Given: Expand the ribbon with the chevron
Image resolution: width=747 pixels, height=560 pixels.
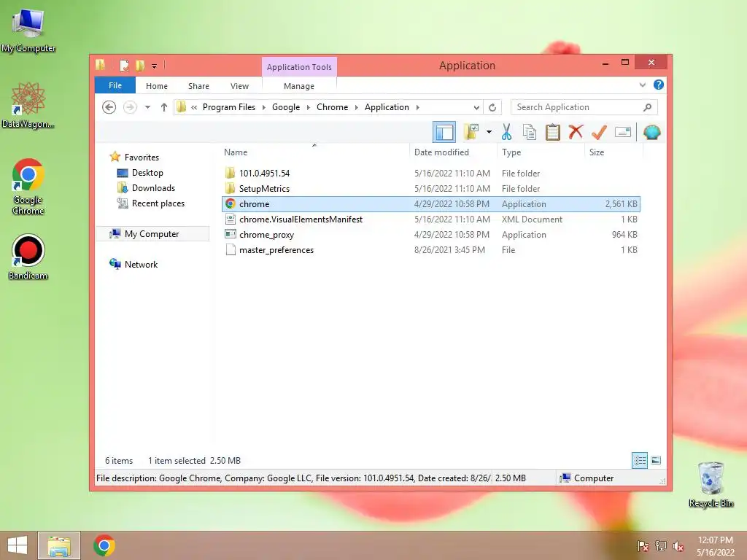Looking at the screenshot, I should click(642, 85).
